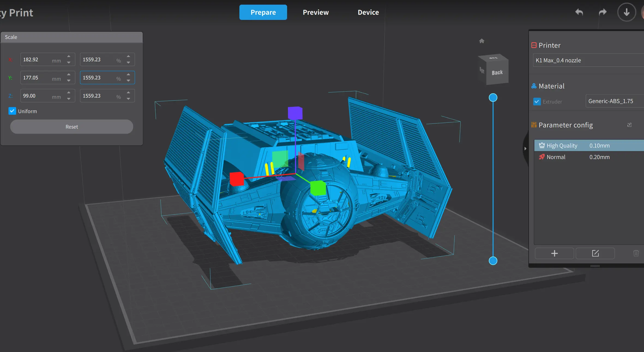The image size is (644, 352).
Task: Click the purple Z-axis scale handle
Action: [295, 113]
